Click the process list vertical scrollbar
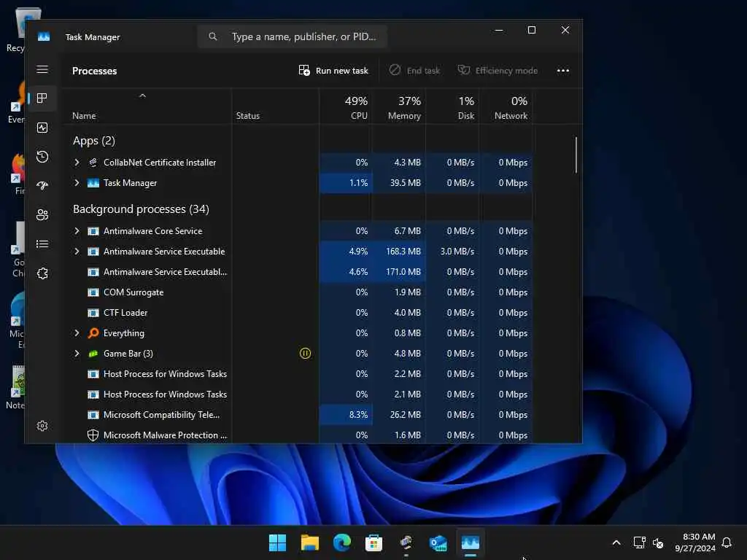747x560 pixels. 576,155
